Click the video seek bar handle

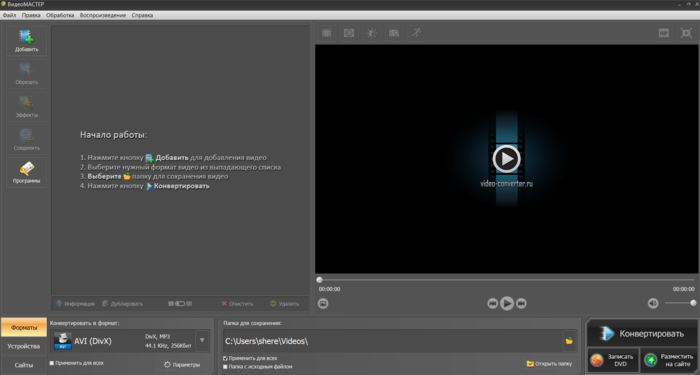click(x=319, y=280)
